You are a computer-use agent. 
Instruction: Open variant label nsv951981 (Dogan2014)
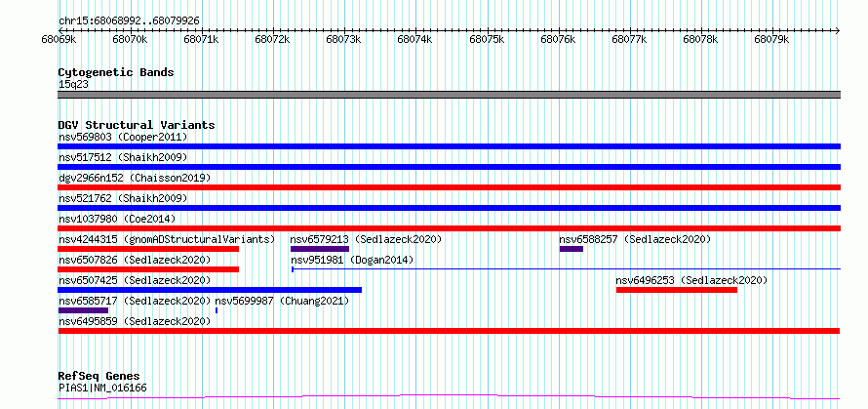point(352,260)
